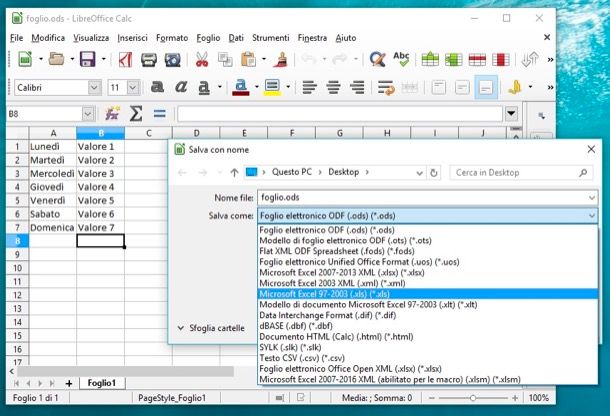Pick dBASE (.dbf) format

428,326
